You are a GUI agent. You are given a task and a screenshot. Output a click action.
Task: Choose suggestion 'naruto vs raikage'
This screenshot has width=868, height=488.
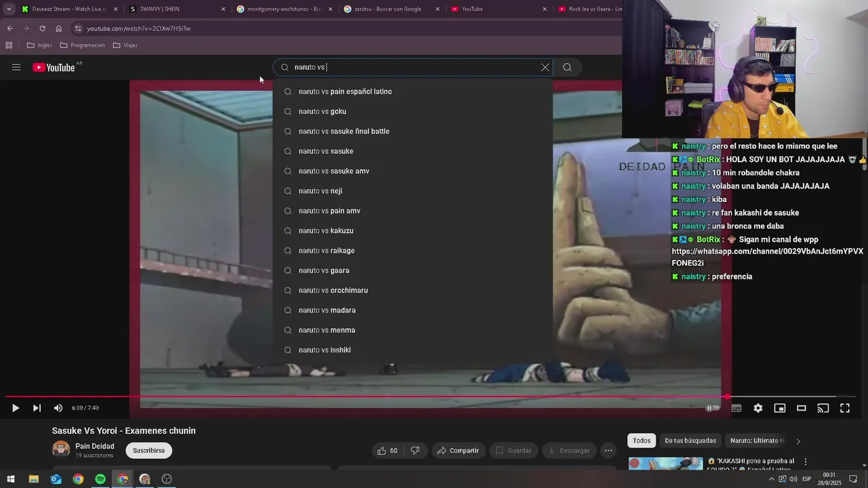click(x=413, y=251)
